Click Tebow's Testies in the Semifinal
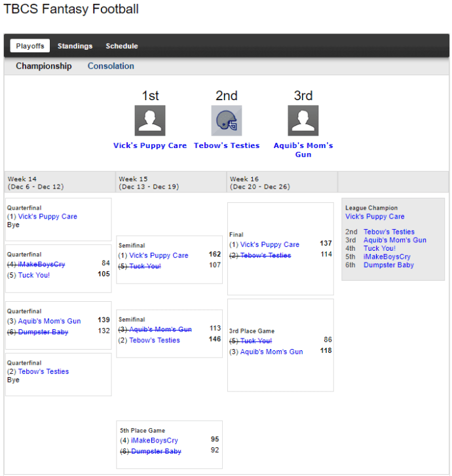Viewport: 452px width, 476px height. 155,340
